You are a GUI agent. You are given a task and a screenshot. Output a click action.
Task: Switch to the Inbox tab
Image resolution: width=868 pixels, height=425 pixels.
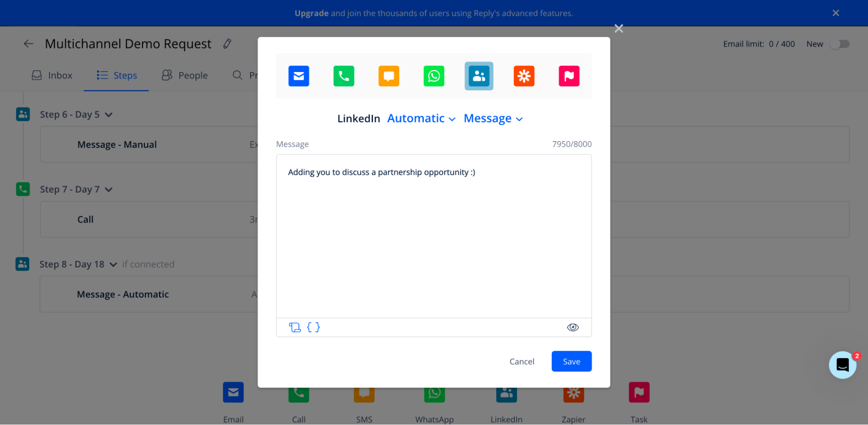[x=52, y=76]
